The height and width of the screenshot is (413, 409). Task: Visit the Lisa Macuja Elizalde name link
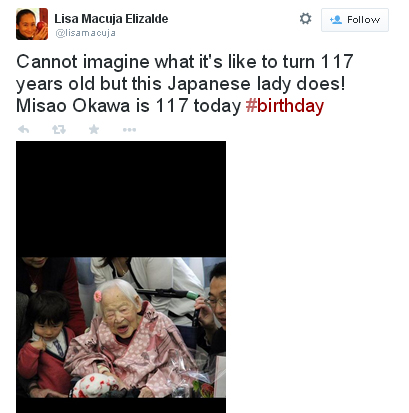coord(111,19)
